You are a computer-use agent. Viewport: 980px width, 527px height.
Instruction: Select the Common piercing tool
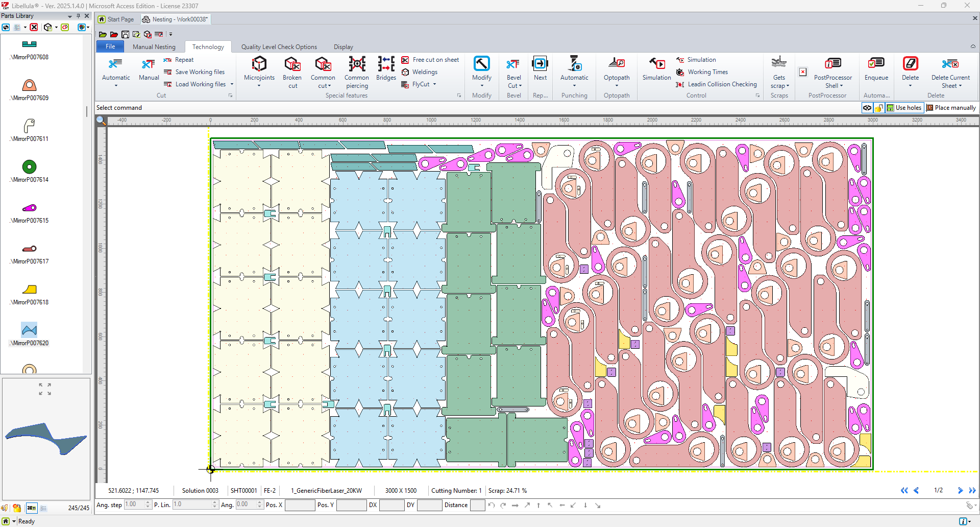[x=357, y=71]
